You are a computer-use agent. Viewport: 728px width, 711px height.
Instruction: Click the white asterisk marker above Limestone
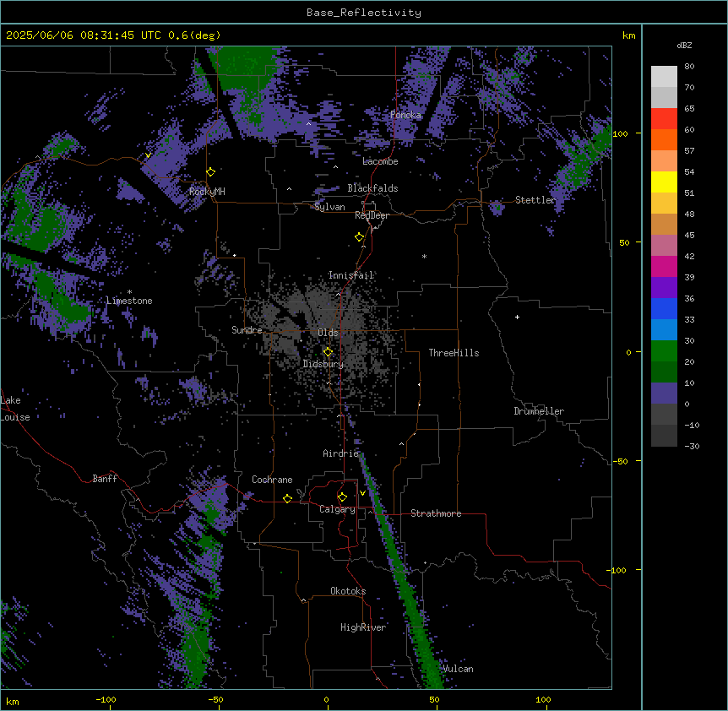(x=129, y=292)
